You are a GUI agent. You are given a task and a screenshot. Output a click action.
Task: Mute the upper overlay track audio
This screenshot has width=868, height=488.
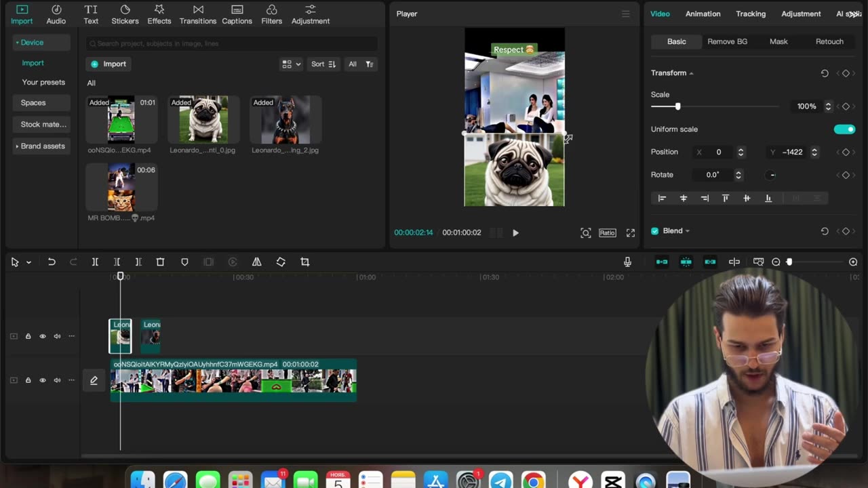(57, 336)
